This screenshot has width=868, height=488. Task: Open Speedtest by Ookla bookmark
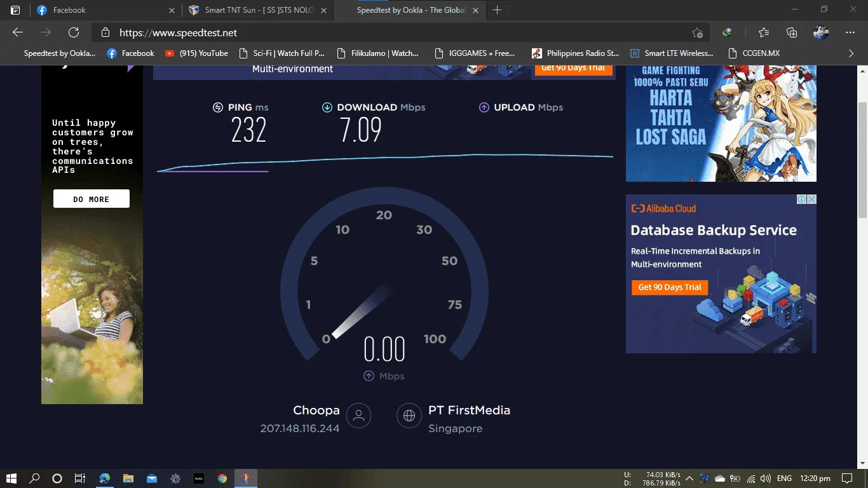click(x=53, y=53)
